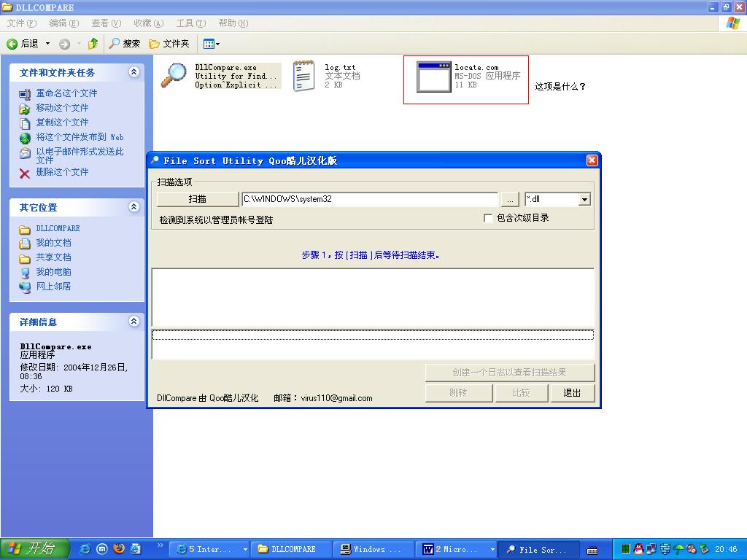Click the globe publish-to-Web icon

[25, 139]
